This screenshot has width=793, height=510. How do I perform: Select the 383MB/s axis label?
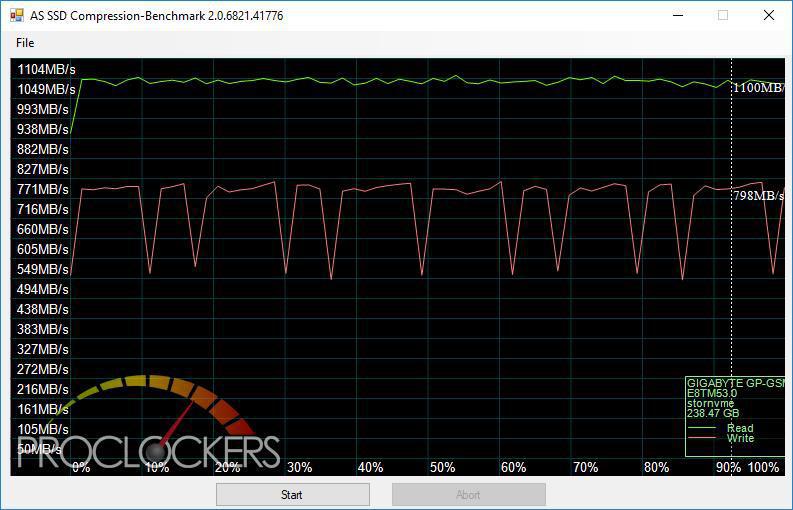click(43, 329)
